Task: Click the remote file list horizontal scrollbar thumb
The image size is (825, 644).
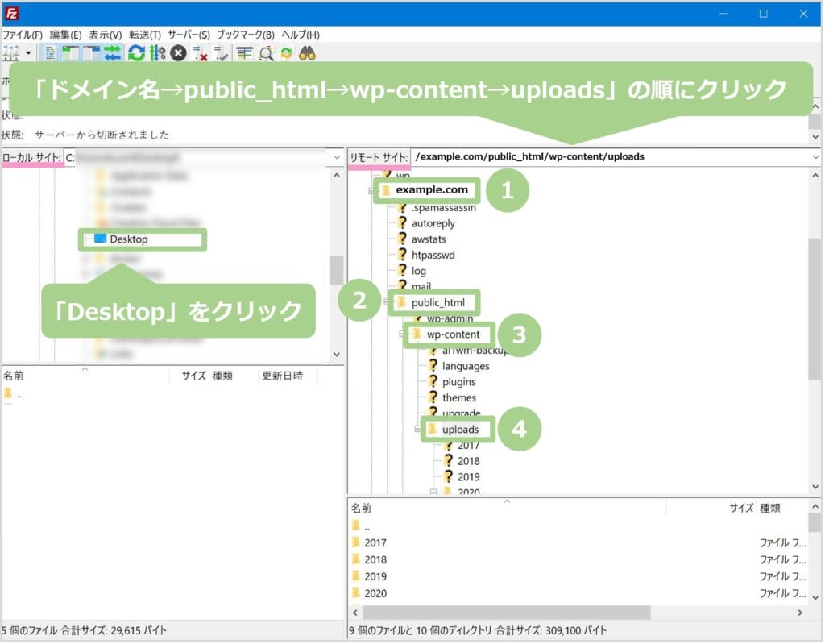Action: click(507, 613)
